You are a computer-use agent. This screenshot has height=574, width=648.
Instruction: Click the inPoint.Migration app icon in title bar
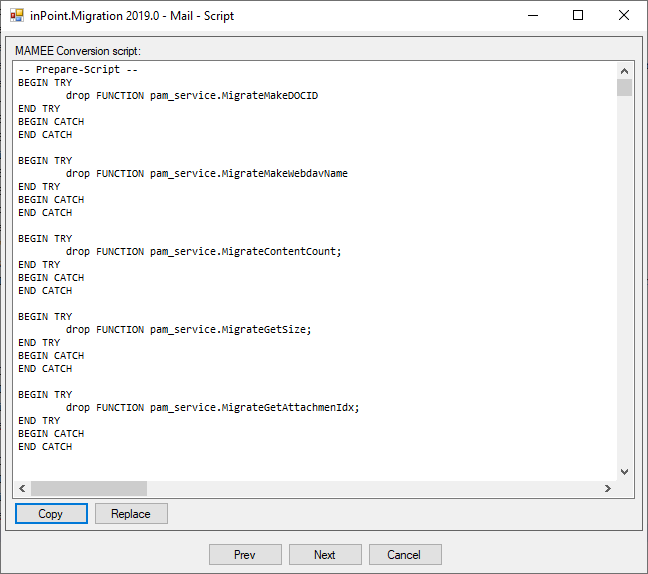(17, 16)
